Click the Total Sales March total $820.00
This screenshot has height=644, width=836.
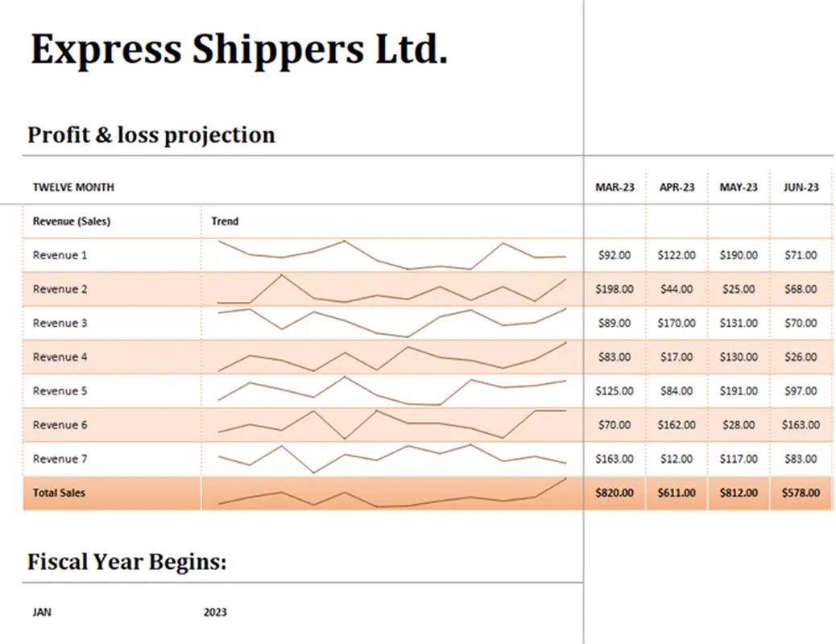click(x=615, y=493)
